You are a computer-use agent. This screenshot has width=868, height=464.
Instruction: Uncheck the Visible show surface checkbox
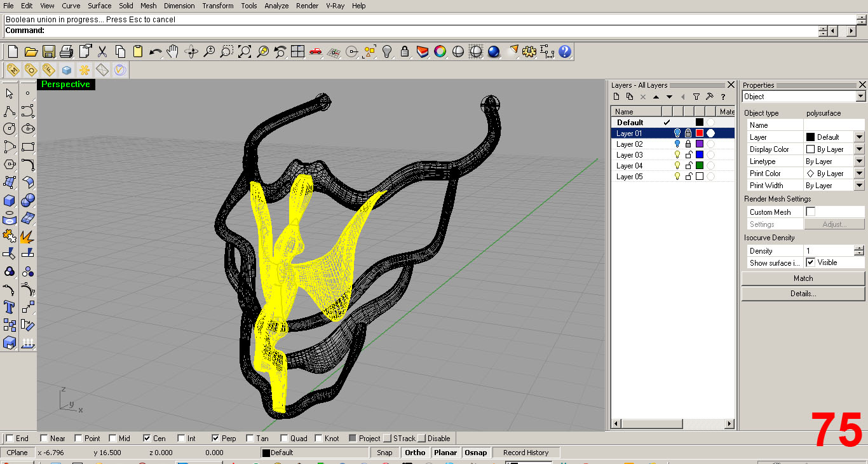pos(810,263)
